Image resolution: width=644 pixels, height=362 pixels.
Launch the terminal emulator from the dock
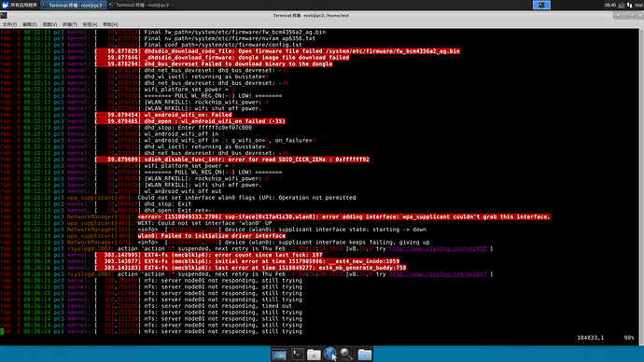297,355
